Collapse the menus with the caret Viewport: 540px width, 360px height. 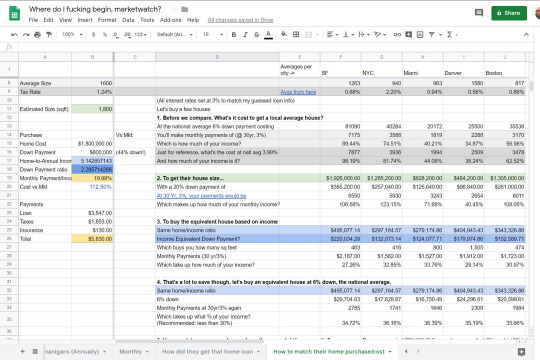tap(526, 34)
